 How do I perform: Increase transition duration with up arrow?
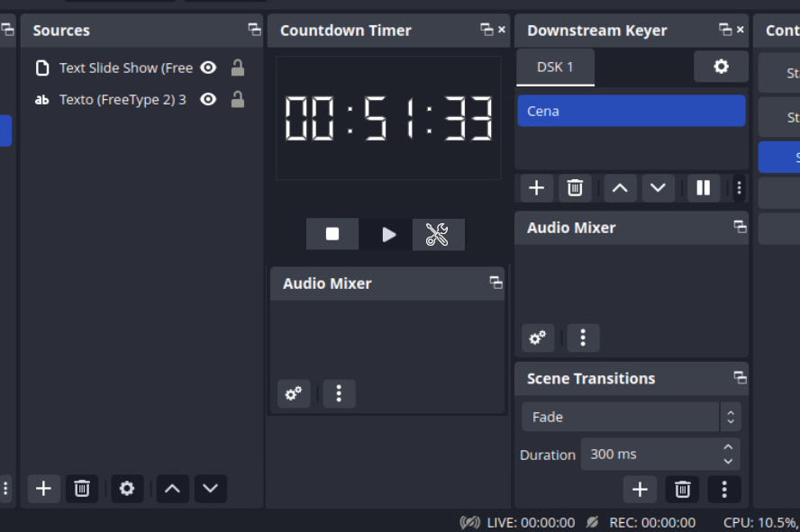coord(728,446)
